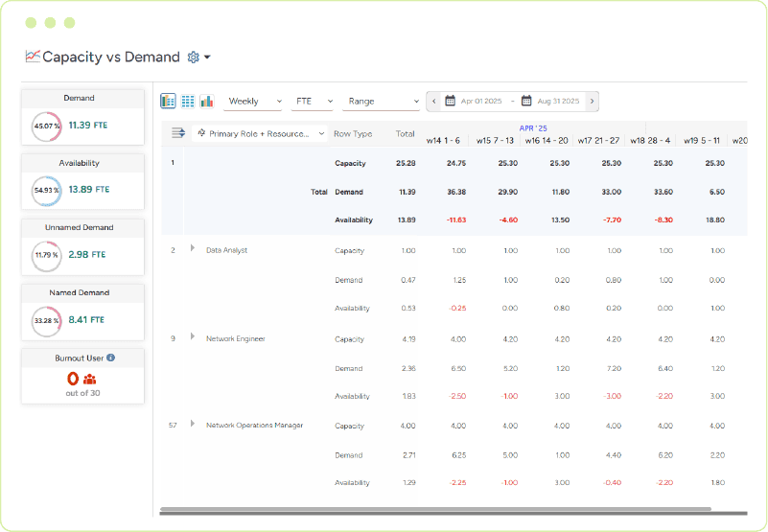Open the FTE unit dropdown

pos(312,102)
